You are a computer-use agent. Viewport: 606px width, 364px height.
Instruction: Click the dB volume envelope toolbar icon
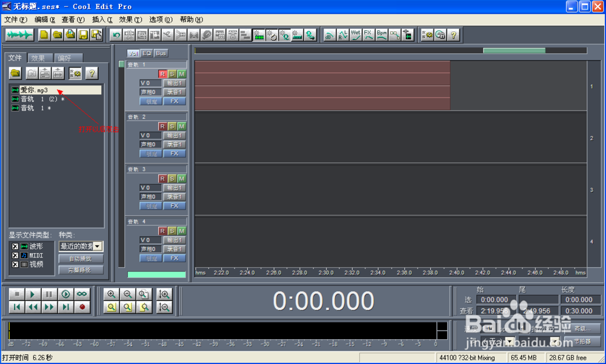coord(329,35)
